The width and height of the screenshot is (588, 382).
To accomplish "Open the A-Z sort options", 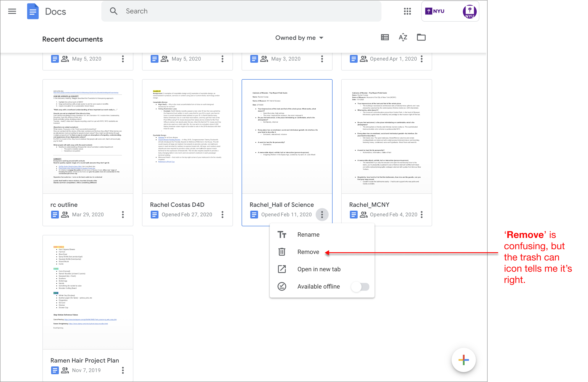I will [403, 37].
